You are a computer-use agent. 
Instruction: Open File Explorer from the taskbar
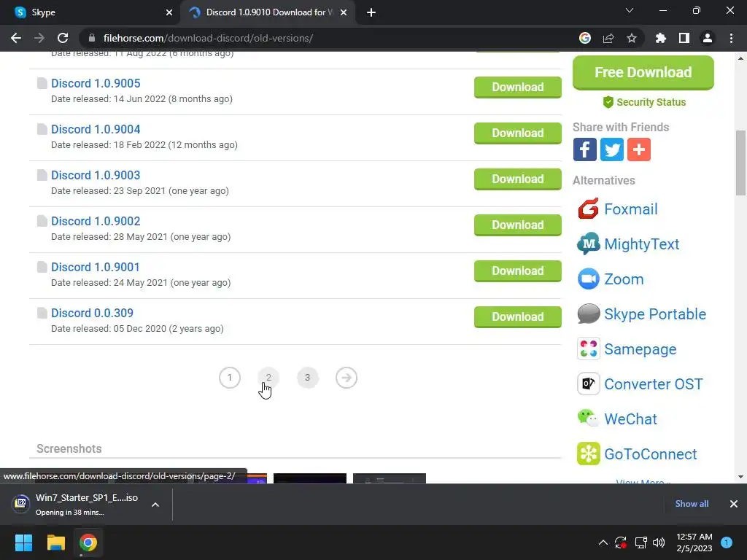(x=55, y=542)
